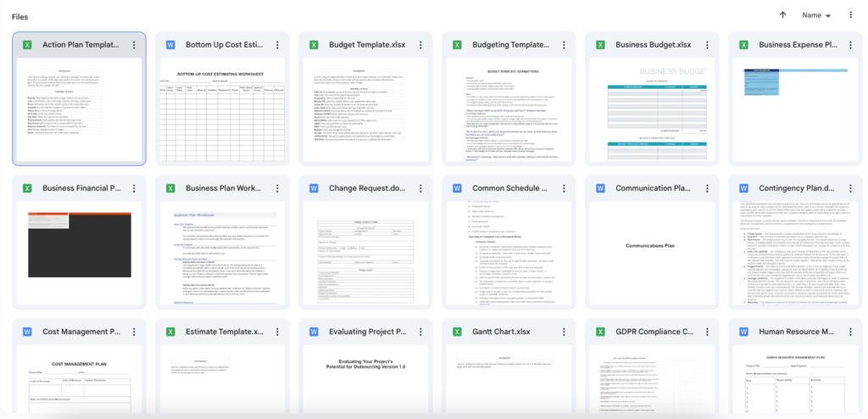Viewport: 868px width, 419px height.
Task: Click the Word icon of Communication Plan
Action: pos(601,188)
